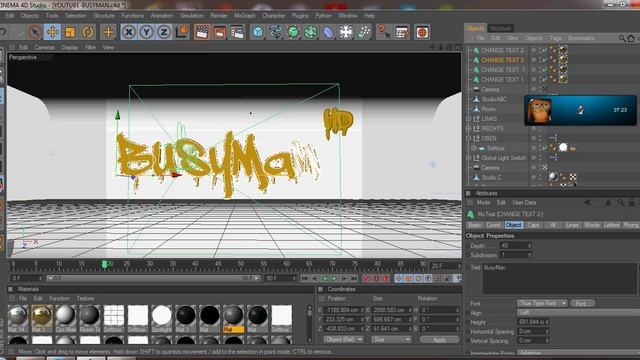Open the particle emitter icon

pos(364,32)
